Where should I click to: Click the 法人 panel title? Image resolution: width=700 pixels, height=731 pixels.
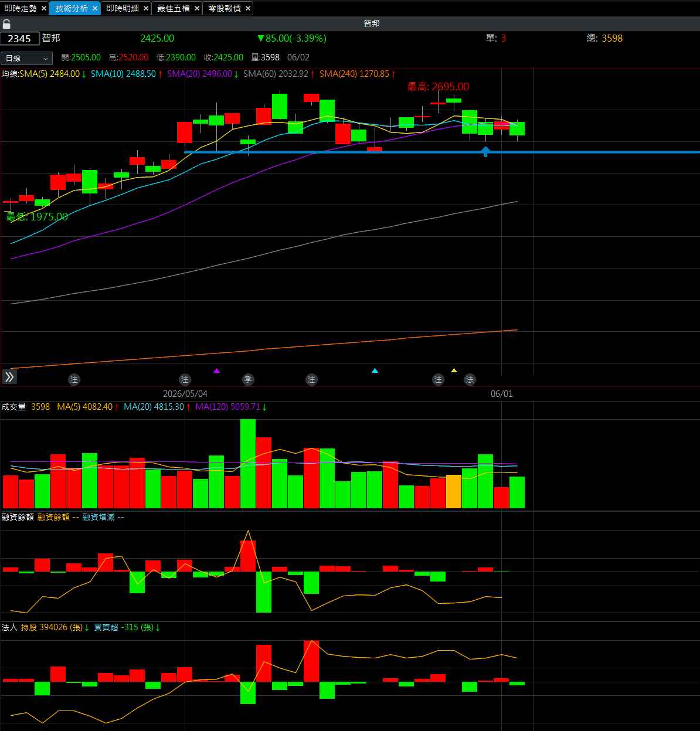coord(9,627)
